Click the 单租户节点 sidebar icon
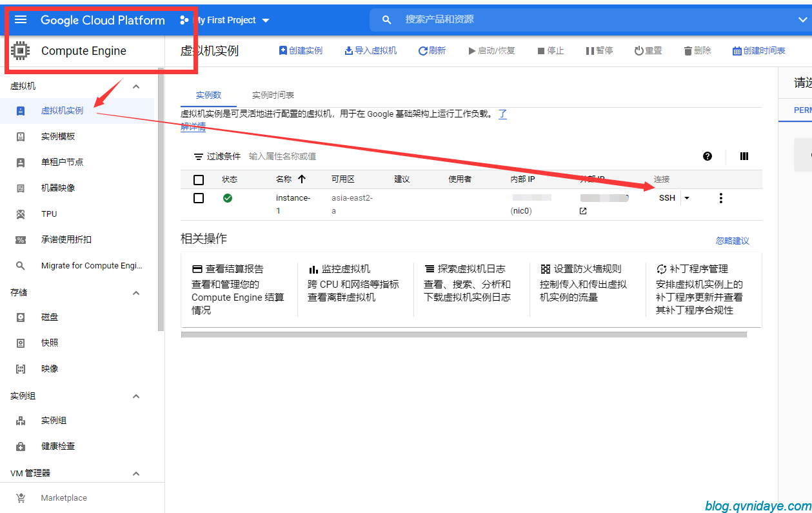This screenshot has width=812, height=513. (21, 162)
